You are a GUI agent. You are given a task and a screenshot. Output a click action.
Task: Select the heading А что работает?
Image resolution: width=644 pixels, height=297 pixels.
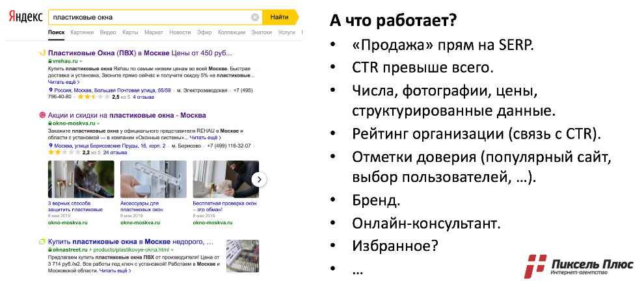pos(393,20)
